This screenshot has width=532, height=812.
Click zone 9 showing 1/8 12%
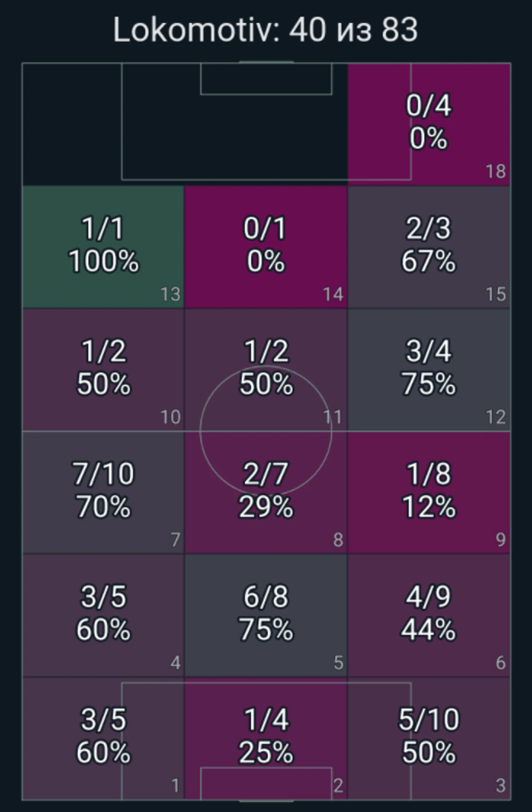click(x=429, y=492)
